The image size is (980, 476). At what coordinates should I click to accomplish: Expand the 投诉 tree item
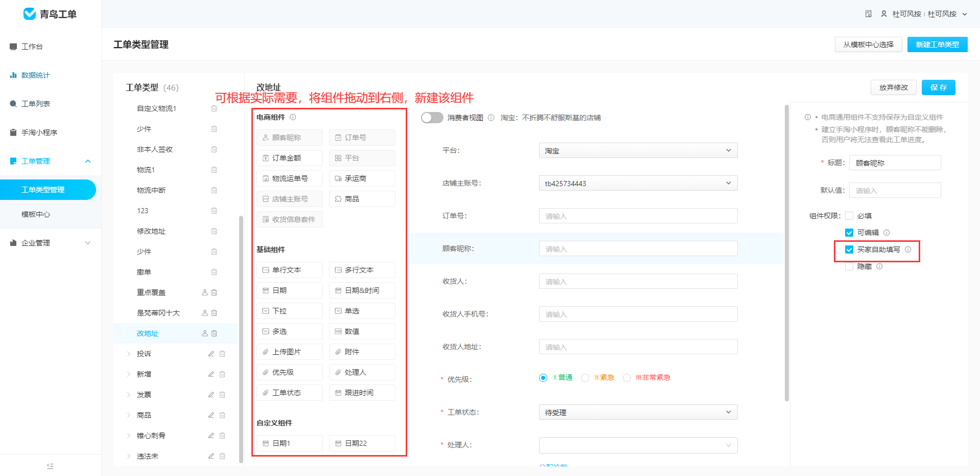point(129,354)
